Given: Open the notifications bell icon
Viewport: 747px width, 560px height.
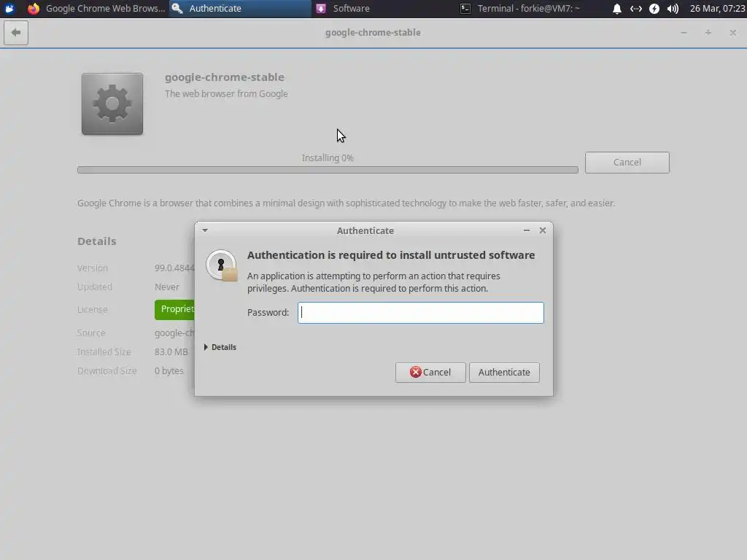Looking at the screenshot, I should [617, 9].
